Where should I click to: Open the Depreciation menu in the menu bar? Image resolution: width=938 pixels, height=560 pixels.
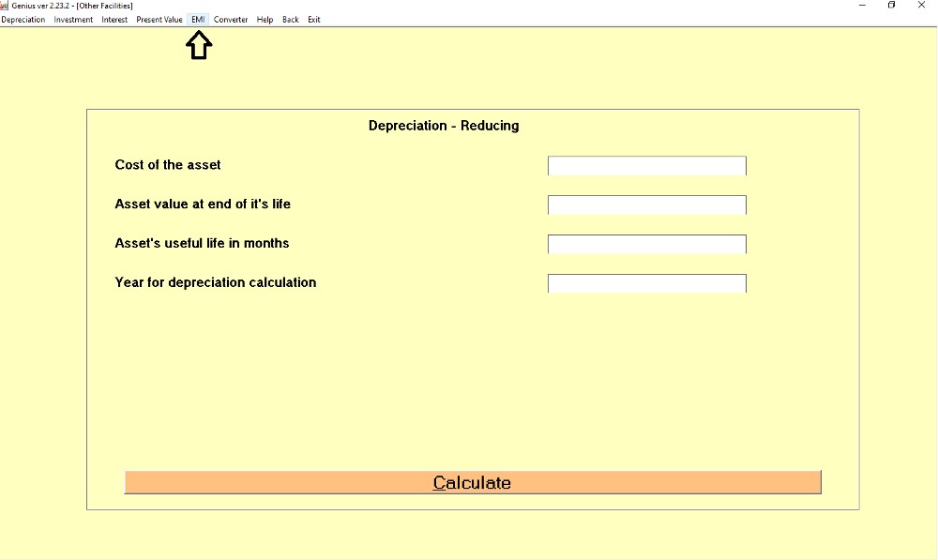(23, 20)
